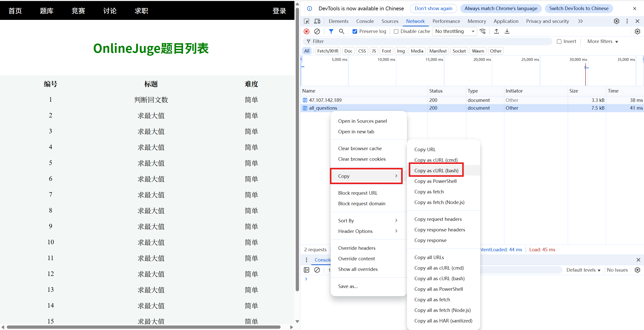Enable the Disable cache checkbox
The height and width of the screenshot is (330, 644).
(x=396, y=31)
